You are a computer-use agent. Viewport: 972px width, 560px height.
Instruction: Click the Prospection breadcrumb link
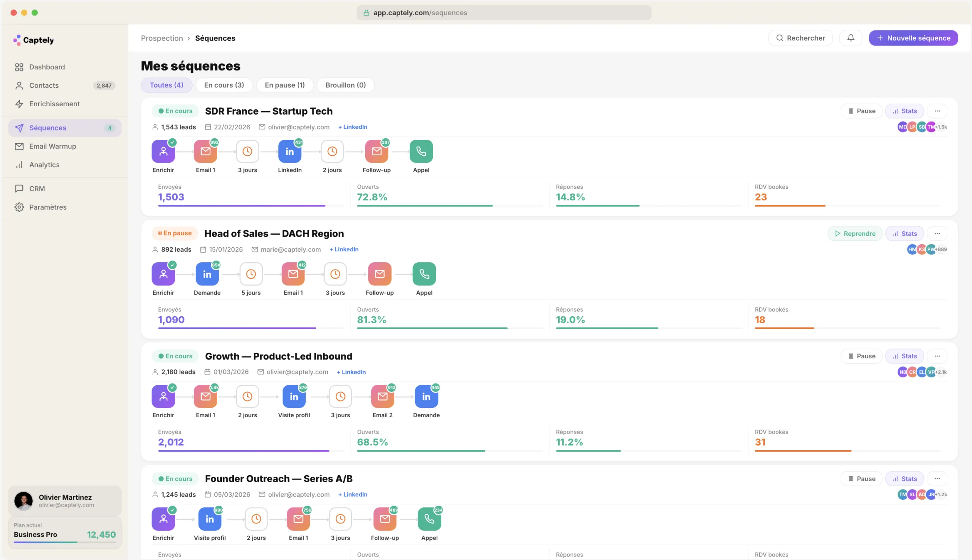point(162,38)
